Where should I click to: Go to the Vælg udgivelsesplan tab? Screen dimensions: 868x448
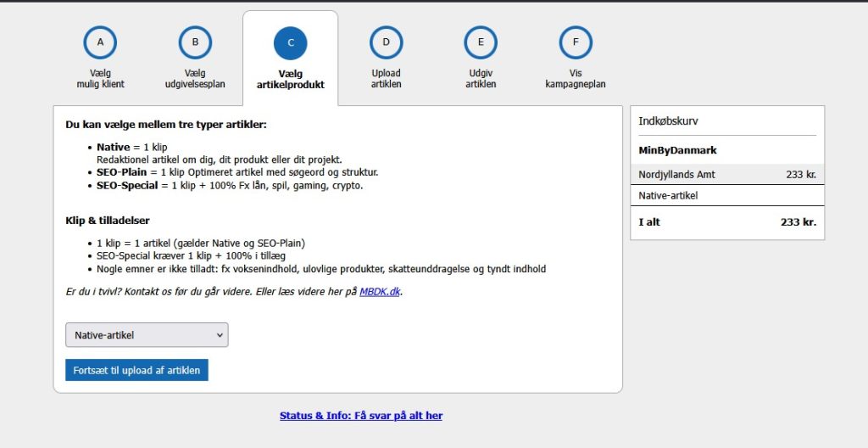point(195,78)
